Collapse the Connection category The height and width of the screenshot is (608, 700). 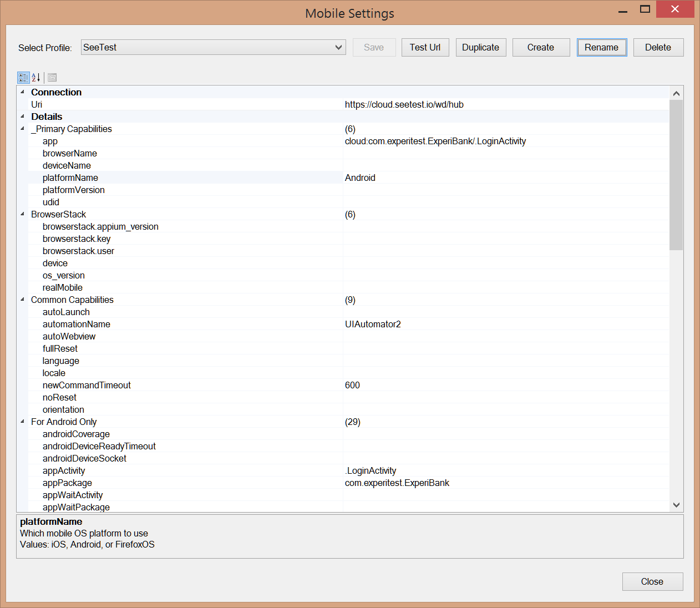click(x=23, y=92)
